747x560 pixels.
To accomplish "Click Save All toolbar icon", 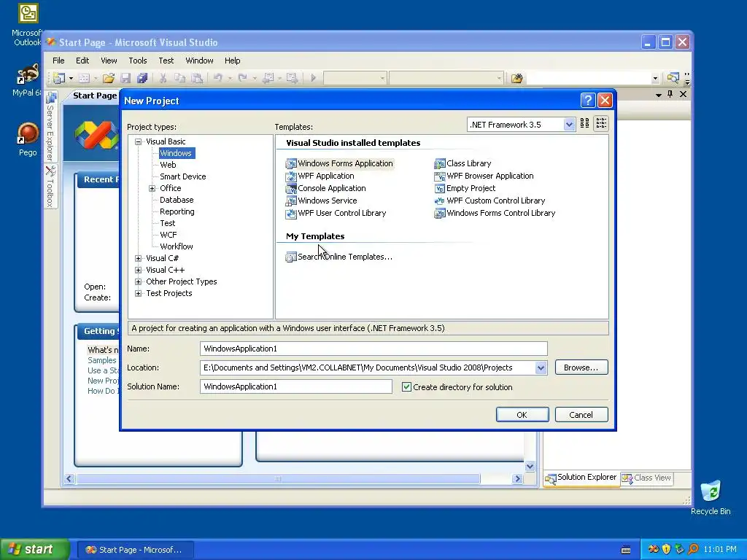I will point(142,78).
